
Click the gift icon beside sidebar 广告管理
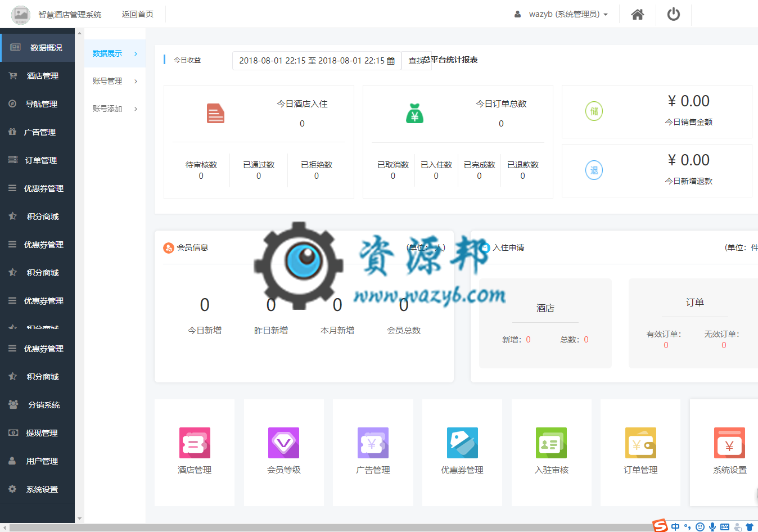(x=12, y=132)
